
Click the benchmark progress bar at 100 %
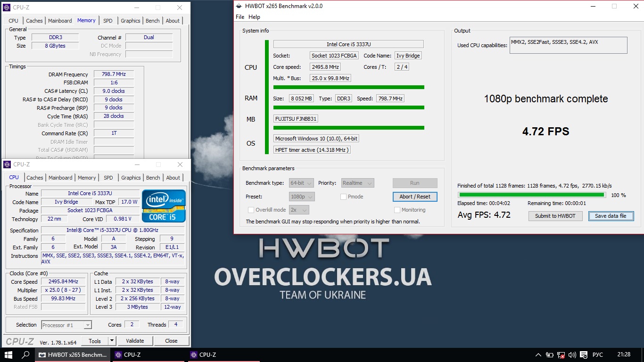(532, 195)
